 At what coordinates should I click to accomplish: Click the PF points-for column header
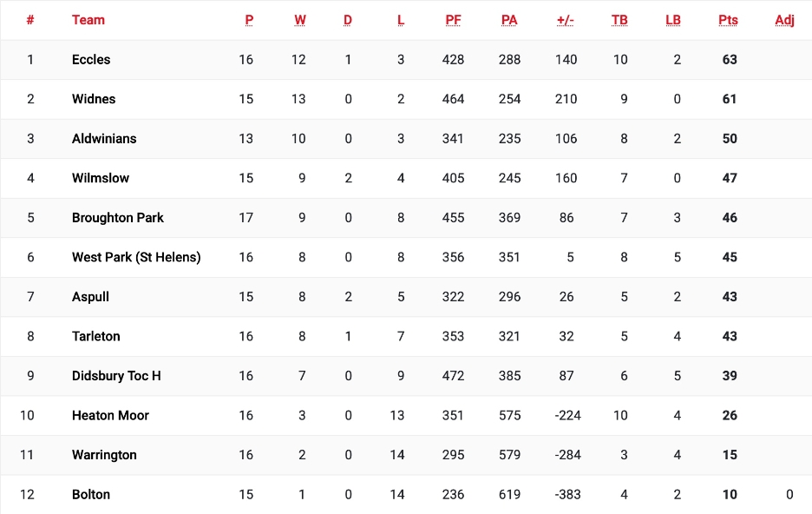tap(453, 20)
